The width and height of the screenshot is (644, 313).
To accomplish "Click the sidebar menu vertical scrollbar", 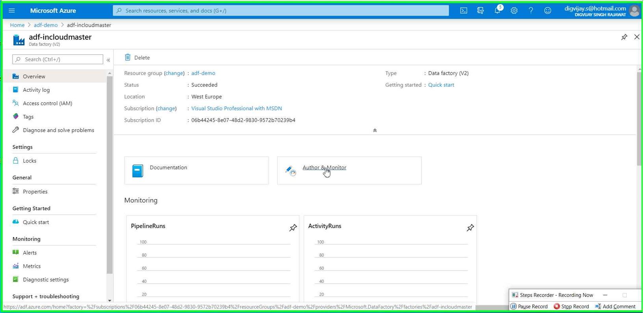I will coord(109,175).
